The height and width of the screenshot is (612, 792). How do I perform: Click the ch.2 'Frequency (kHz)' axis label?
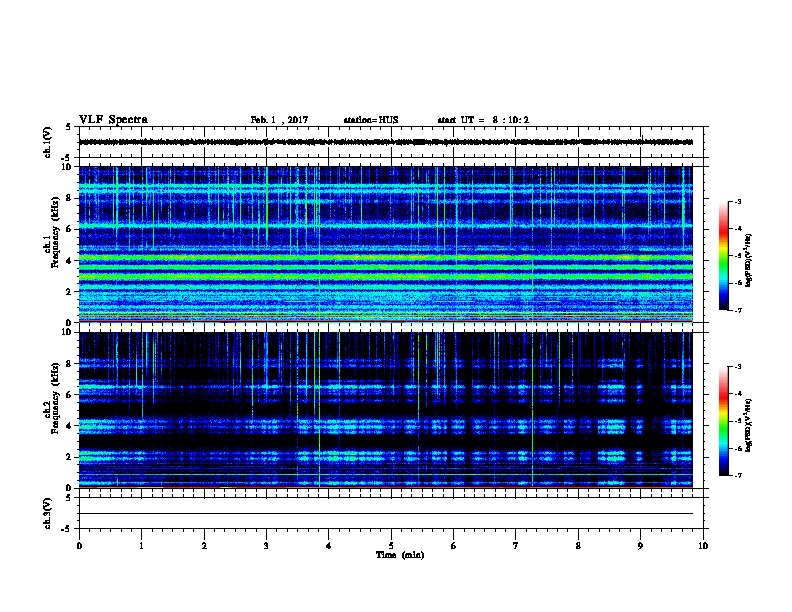pos(55,398)
